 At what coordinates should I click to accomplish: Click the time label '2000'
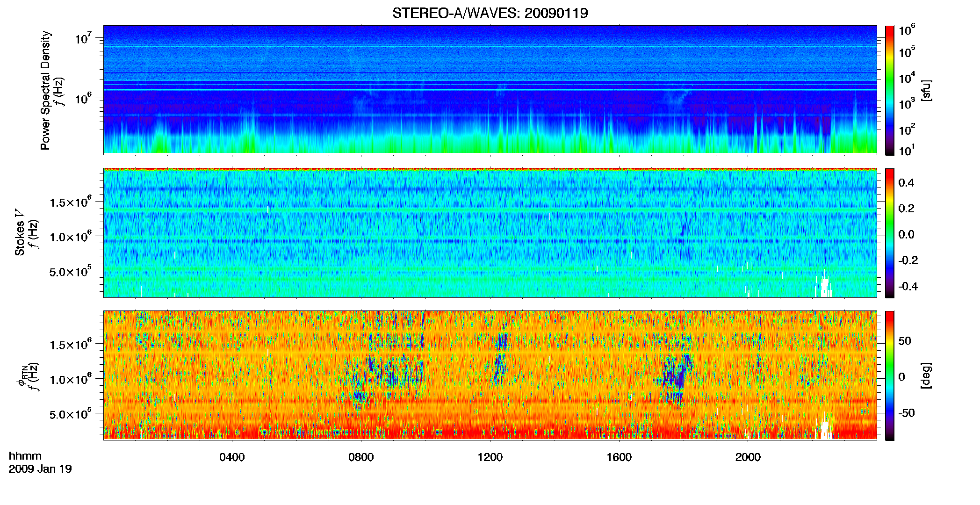[748, 457]
